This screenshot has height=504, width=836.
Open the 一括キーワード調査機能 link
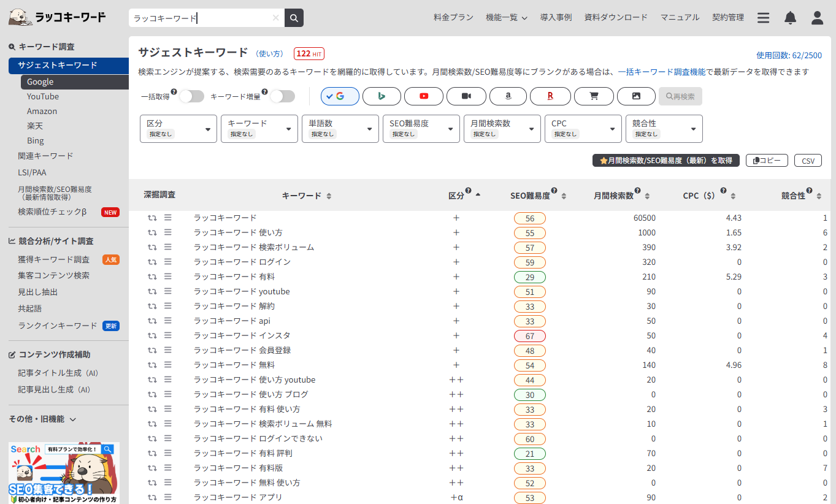661,72
